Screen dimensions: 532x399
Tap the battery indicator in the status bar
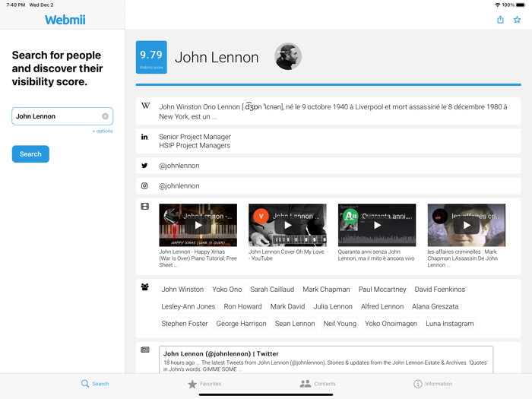click(521, 5)
